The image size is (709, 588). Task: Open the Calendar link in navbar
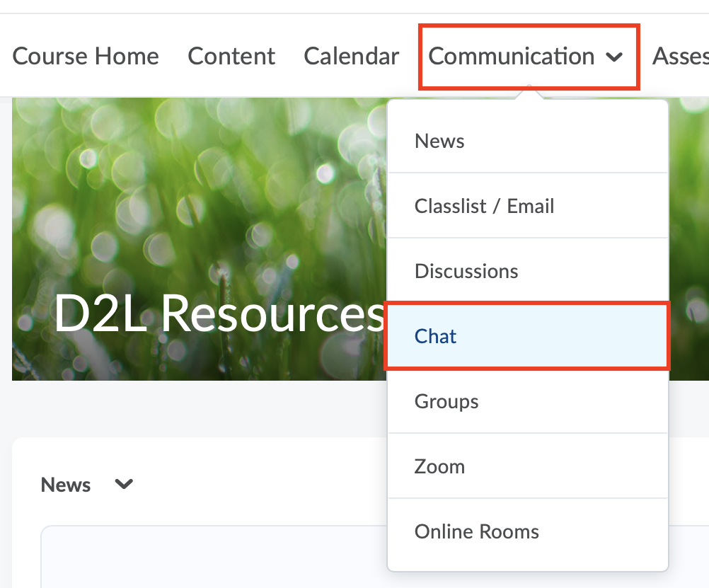click(352, 56)
